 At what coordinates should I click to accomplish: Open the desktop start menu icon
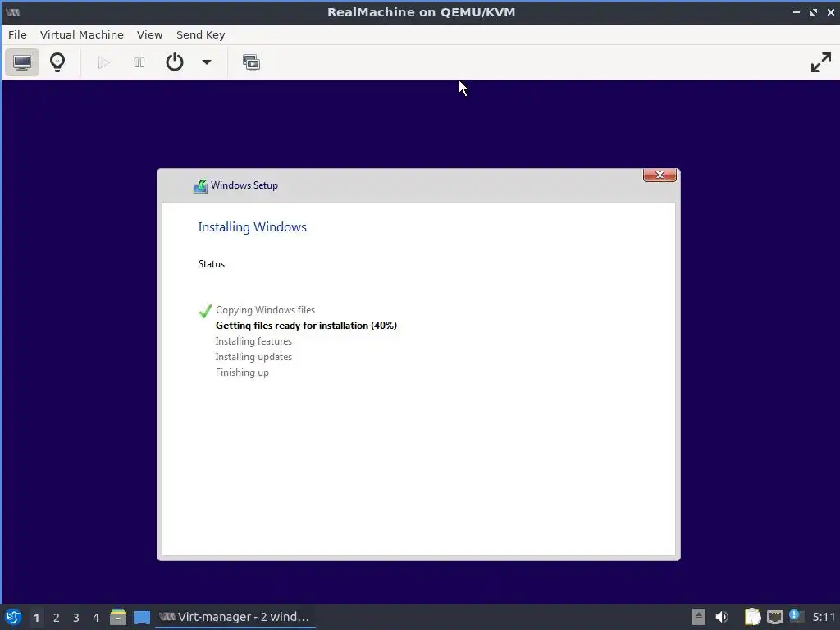[x=13, y=617]
